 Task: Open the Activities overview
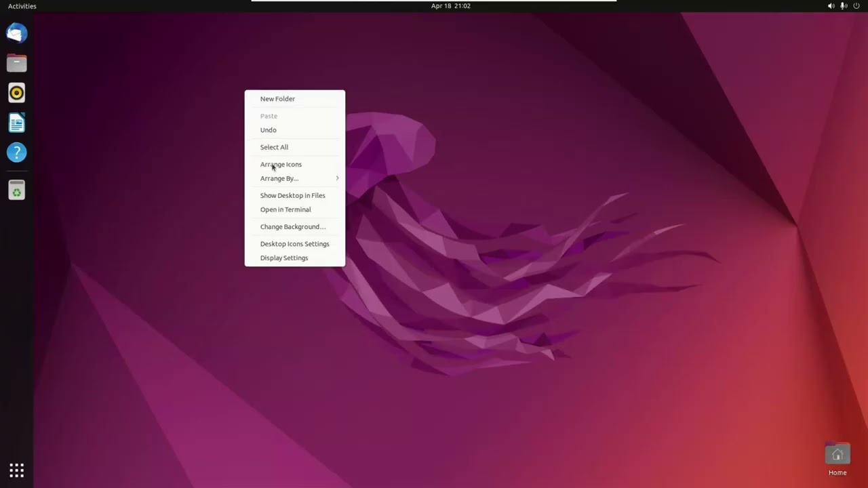coord(22,6)
